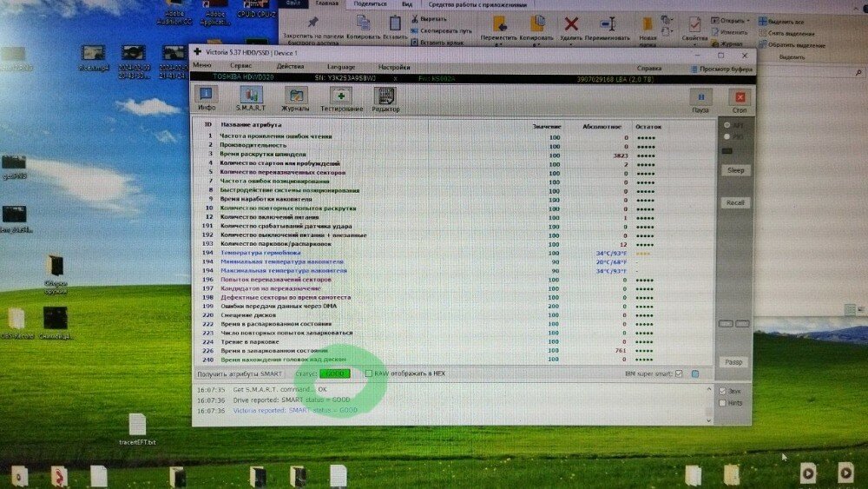Image resolution: width=868 pixels, height=489 pixels.
Task: Select the PIO radio button
Action: pos(727,136)
